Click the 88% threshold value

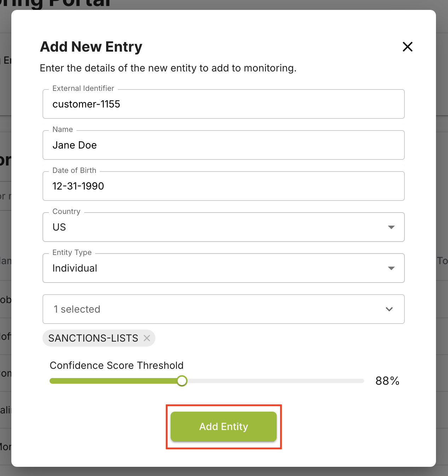point(387,381)
